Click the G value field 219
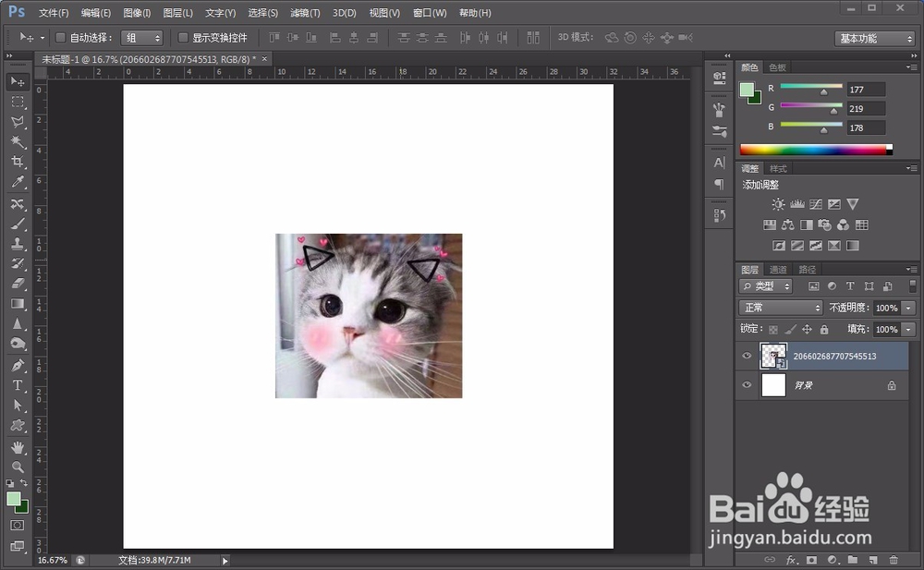The width and height of the screenshot is (924, 570). tap(867, 108)
